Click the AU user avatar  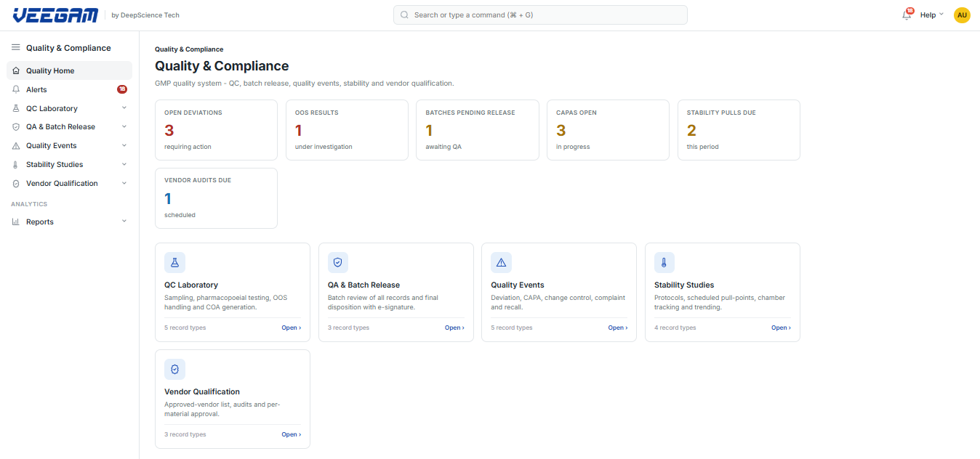(x=962, y=15)
